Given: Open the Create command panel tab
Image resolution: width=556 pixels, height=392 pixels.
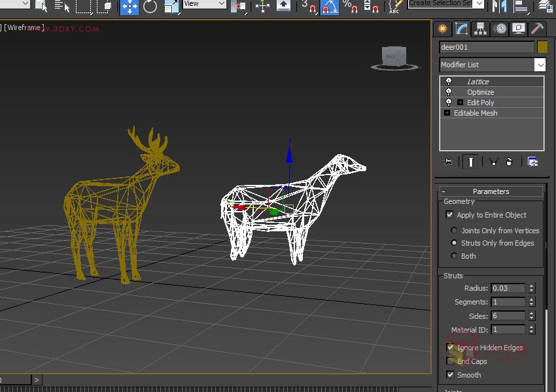Looking at the screenshot, I should (x=443, y=29).
